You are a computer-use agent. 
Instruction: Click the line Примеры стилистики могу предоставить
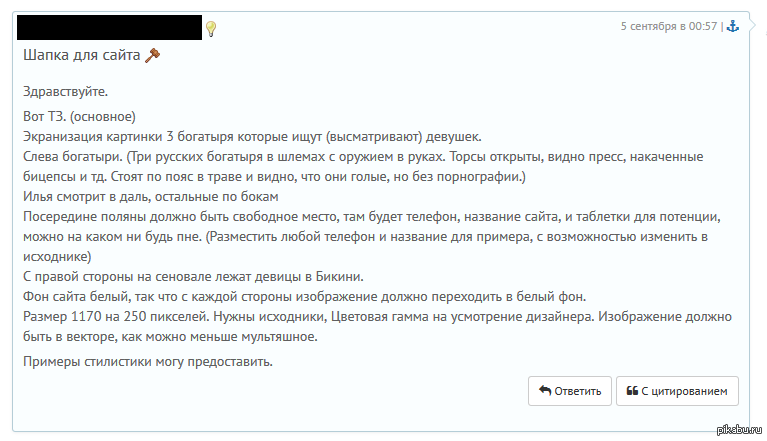148,360
